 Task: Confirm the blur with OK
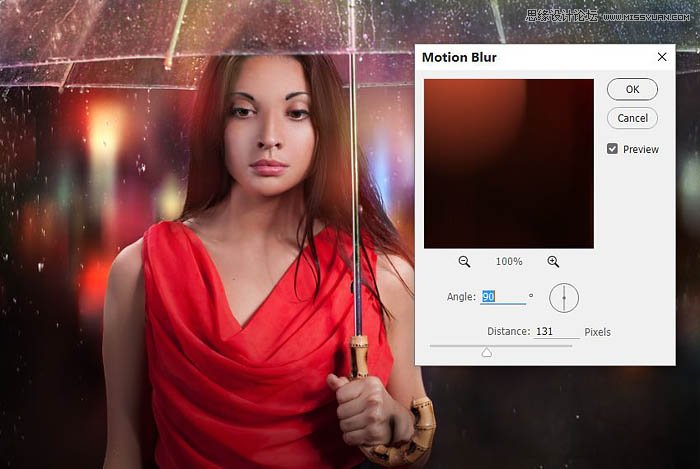632,89
